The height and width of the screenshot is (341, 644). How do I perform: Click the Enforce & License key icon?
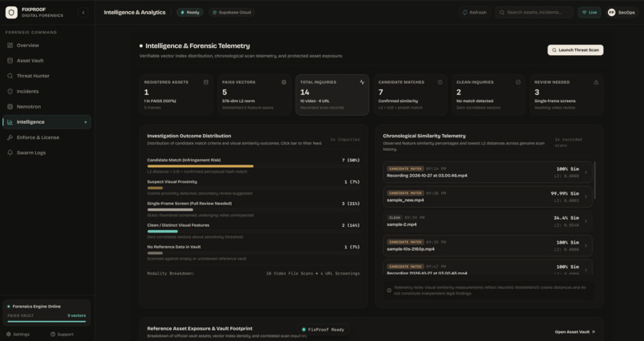pyautogui.click(x=10, y=137)
